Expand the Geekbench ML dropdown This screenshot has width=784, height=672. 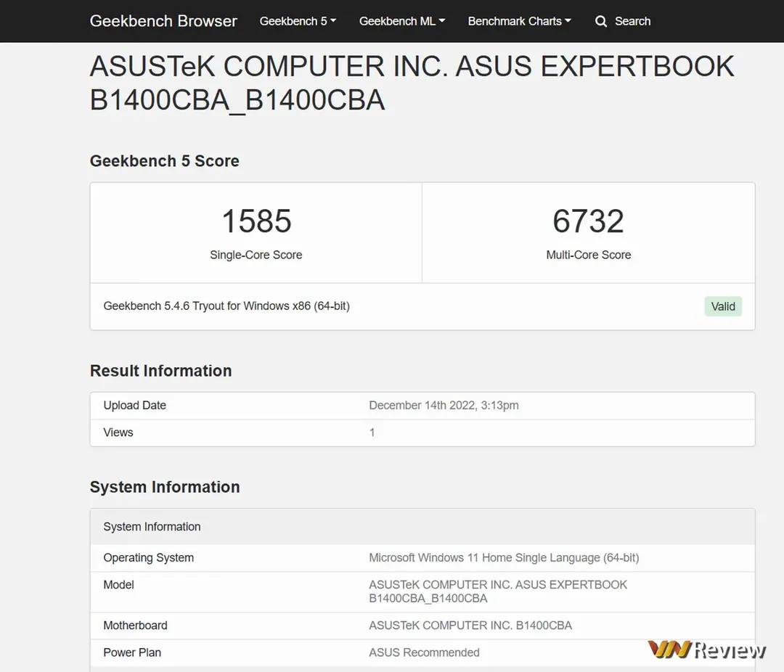(402, 21)
